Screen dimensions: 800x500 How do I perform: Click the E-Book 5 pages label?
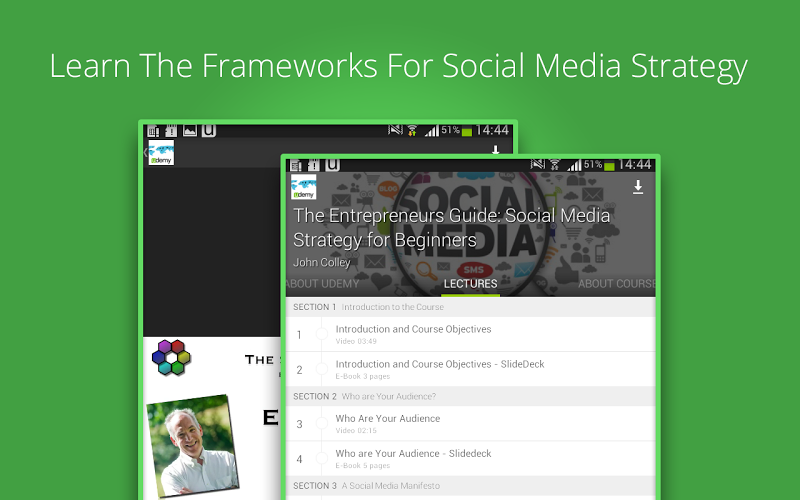362,466
